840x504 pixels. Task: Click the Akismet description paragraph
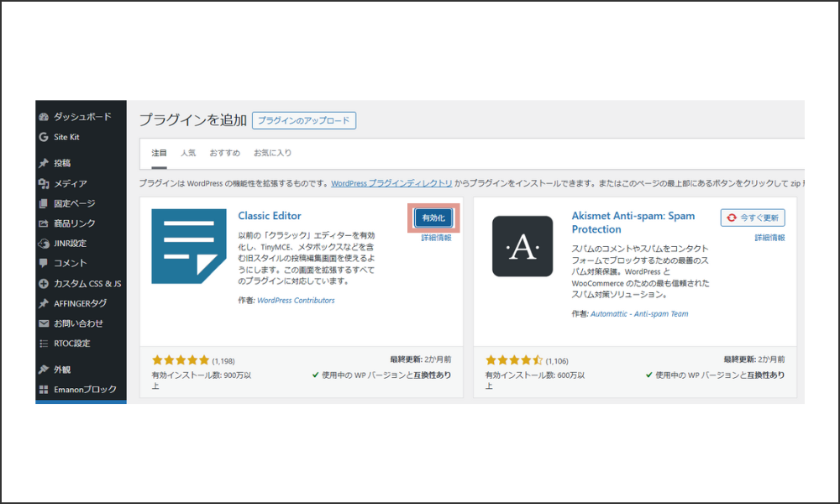point(640,271)
